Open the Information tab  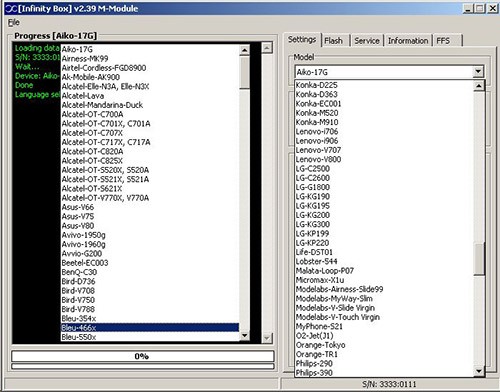point(408,41)
